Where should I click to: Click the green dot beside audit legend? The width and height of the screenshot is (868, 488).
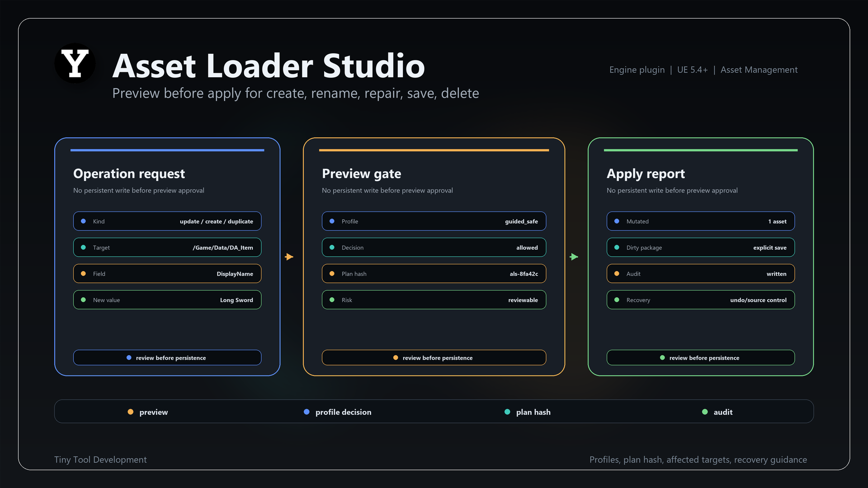coord(705,412)
